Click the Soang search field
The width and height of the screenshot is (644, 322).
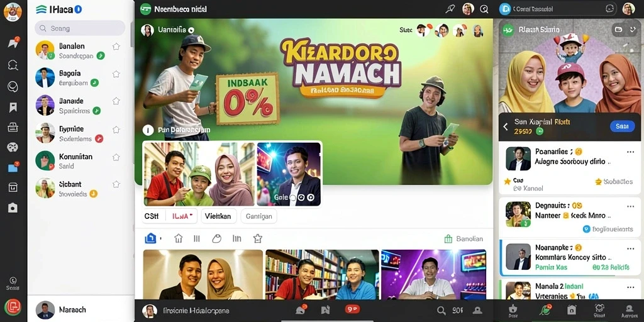(x=80, y=28)
